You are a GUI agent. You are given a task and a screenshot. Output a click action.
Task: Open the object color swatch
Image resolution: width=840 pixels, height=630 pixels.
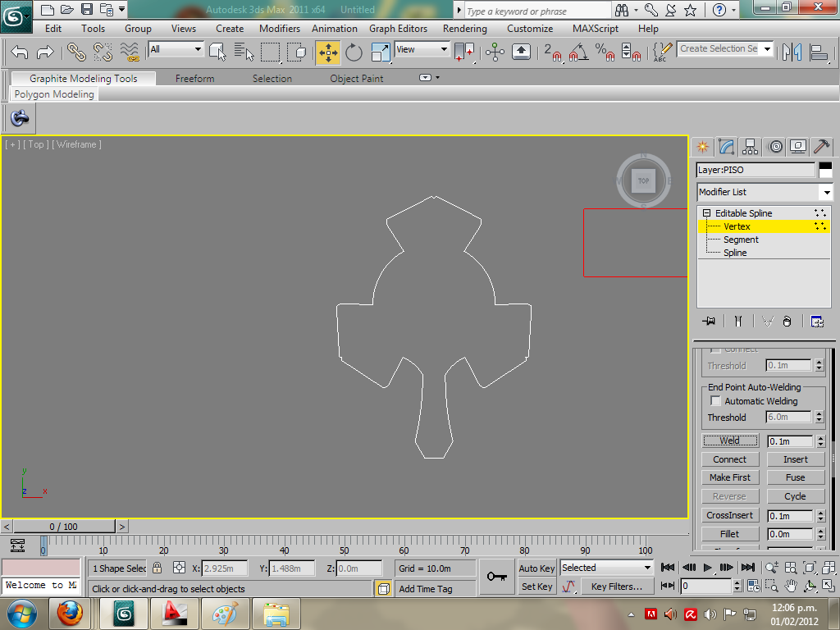tap(825, 170)
